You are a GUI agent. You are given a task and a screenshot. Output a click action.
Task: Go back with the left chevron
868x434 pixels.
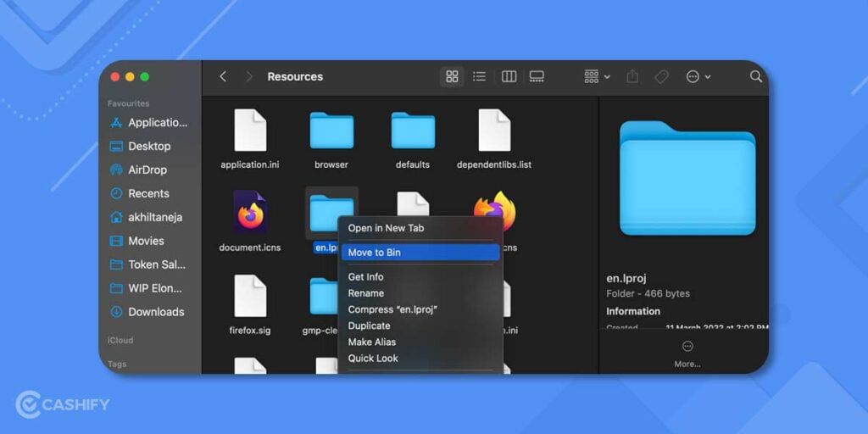pos(223,77)
